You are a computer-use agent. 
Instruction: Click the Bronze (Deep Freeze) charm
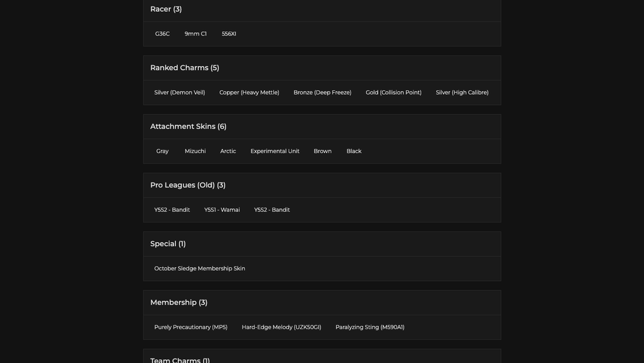coord(323,93)
